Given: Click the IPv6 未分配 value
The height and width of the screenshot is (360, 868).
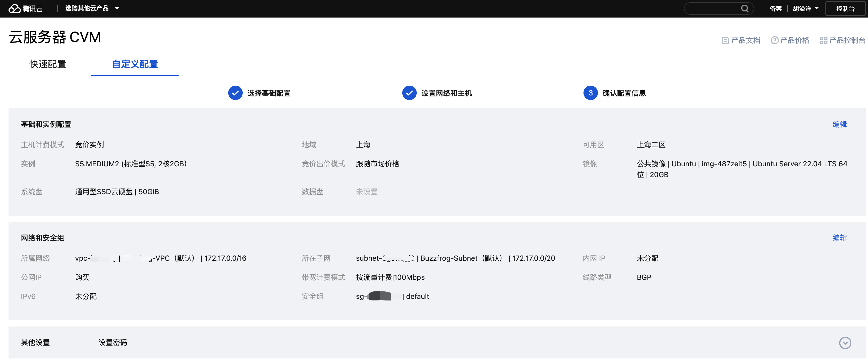Looking at the screenshot, I should click(x=86, y=296).
